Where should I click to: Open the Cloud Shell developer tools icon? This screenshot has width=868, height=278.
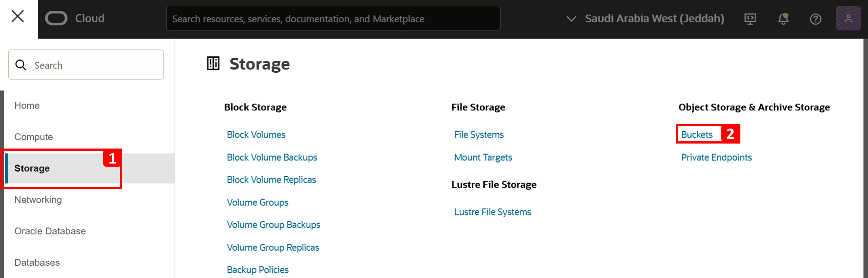750,19
